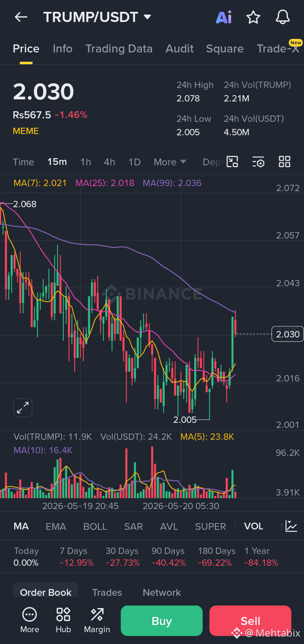Tap the 24h Low 2.005 value
Viewport: 304px width, 644px height.
[188, 132]
